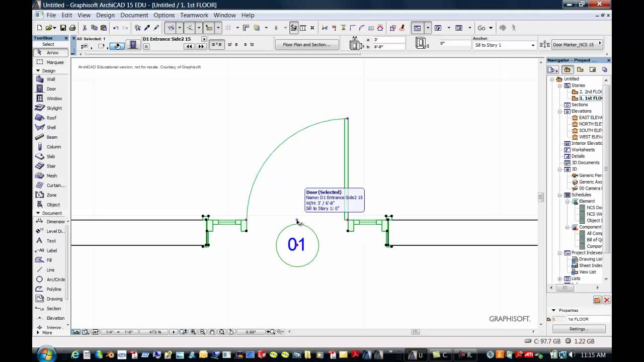Screen dimensions: 644x362
Task: Click the Floor Plan and Section button
Action: [x=306, y=45]
